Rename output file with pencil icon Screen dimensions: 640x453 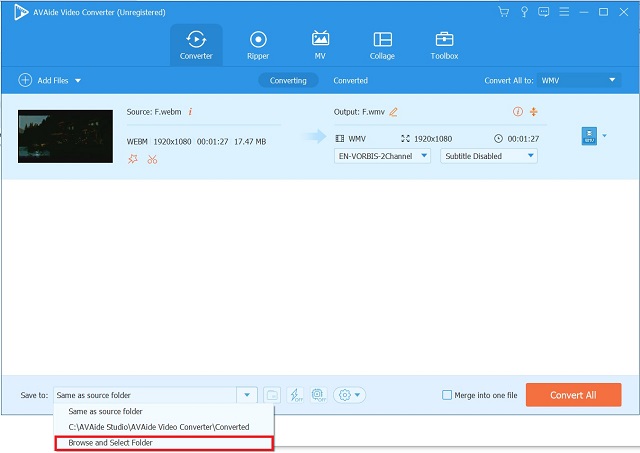pyautogui.click(x=393, y=112)
